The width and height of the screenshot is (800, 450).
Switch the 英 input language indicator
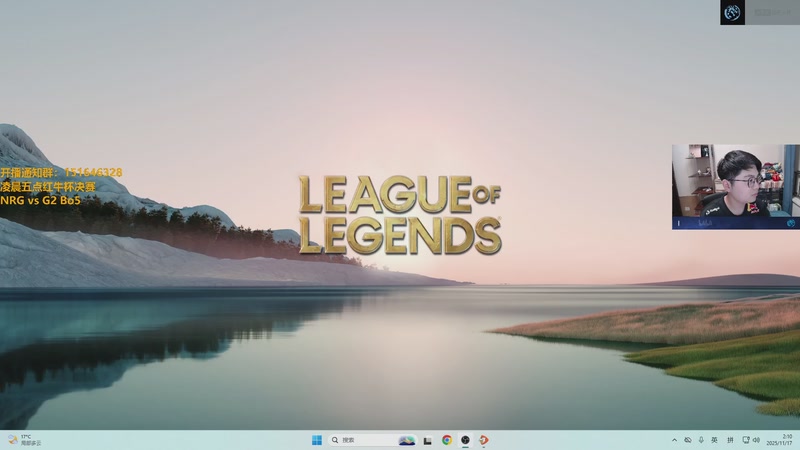714,440
